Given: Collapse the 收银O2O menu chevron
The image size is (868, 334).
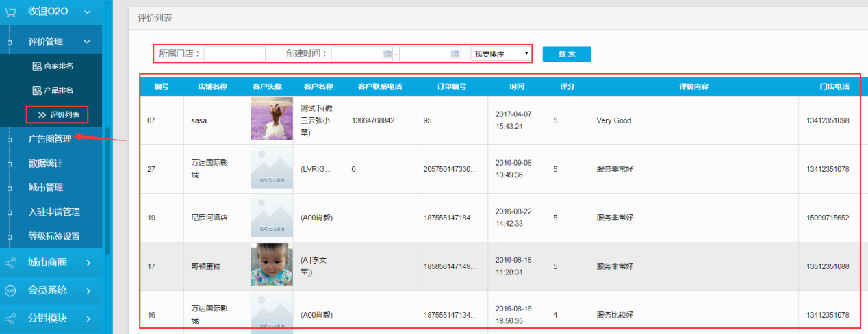Looking at the screenshot, I should coord(87,12).
